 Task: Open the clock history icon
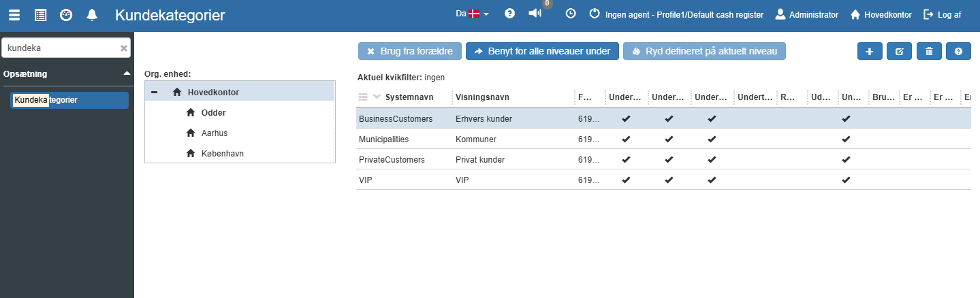pyautogui.click(x=571, y=14)
